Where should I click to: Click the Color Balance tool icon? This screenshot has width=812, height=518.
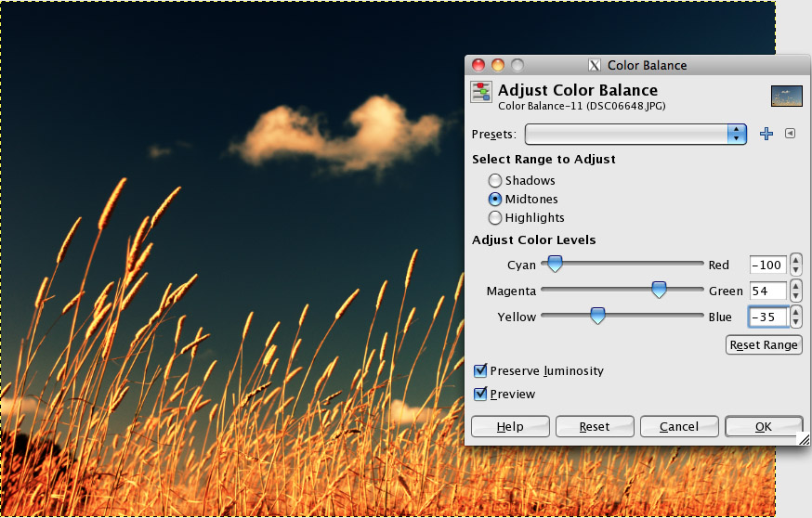click(481, 92)
